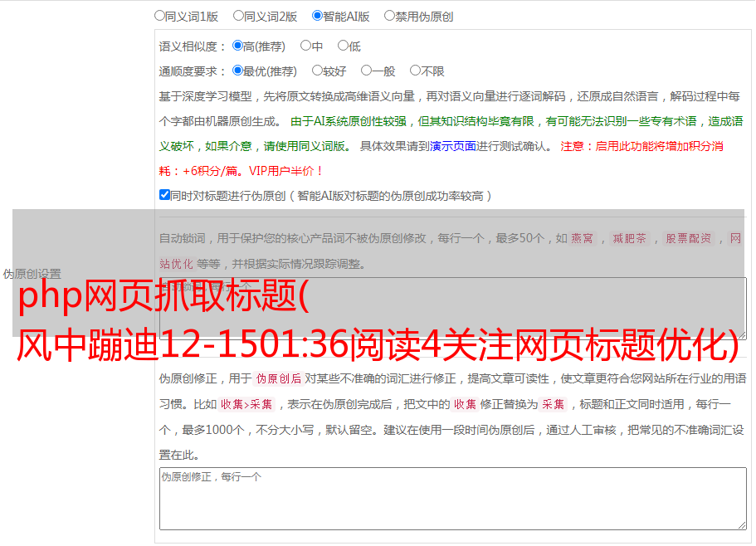Set 通顺度要求 to 一般
This screenshot has height=546, width=756.
(367, 71)
